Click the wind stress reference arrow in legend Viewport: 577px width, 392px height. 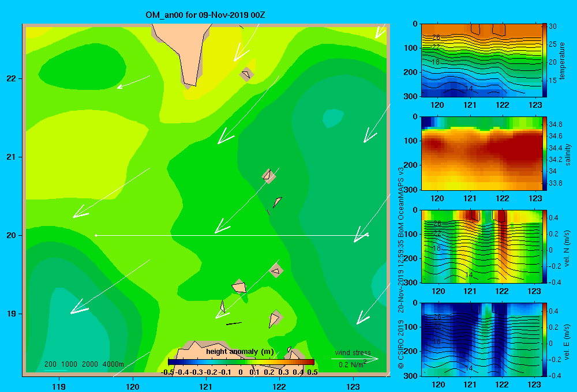(x=354, y=359)
